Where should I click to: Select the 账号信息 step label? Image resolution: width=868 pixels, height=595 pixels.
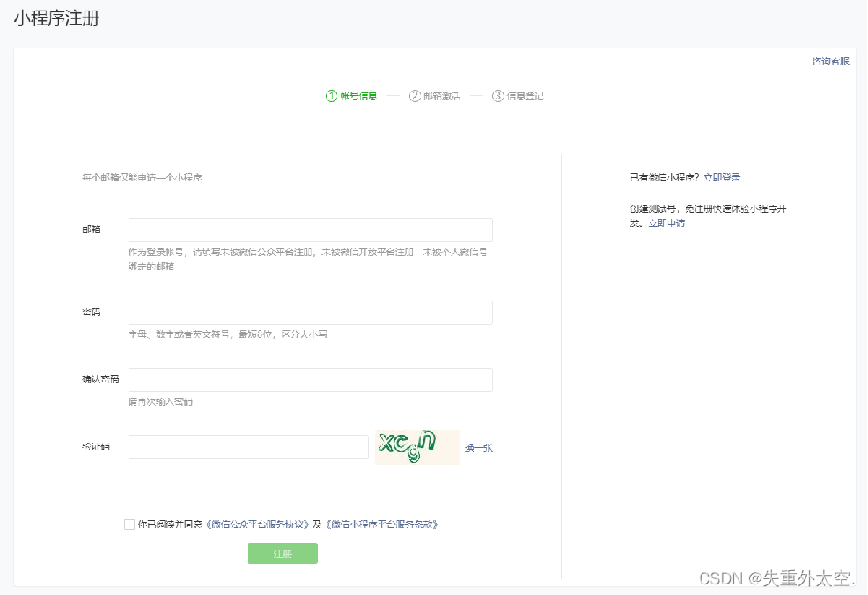(357, 97)
